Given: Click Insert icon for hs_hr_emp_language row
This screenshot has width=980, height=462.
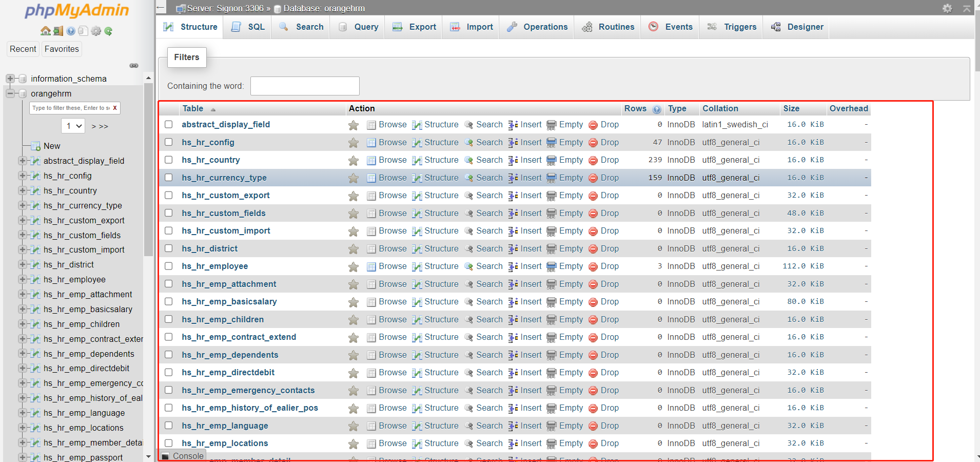Looking at the screenshot, I should pyautogui.click(x=513, y=426).
